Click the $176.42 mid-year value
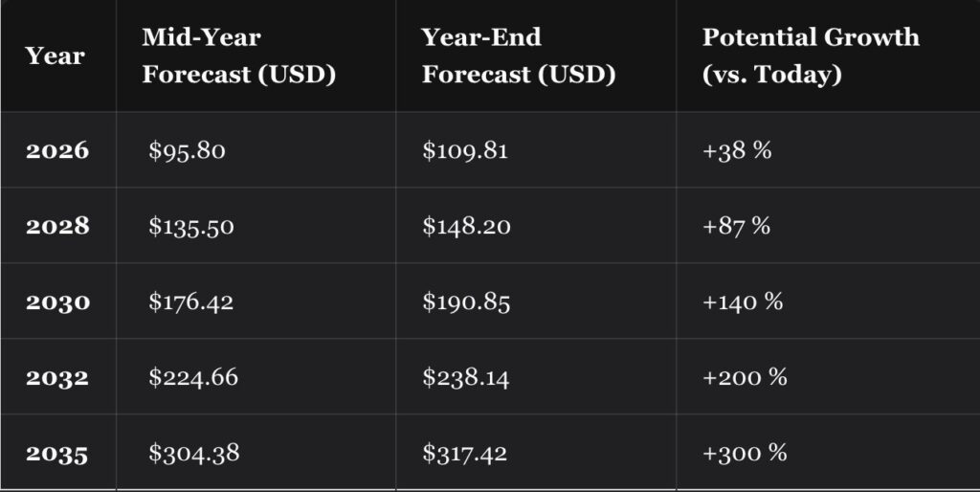The width and height of the screenshot is (980, 492). click(x=191, y=302)
